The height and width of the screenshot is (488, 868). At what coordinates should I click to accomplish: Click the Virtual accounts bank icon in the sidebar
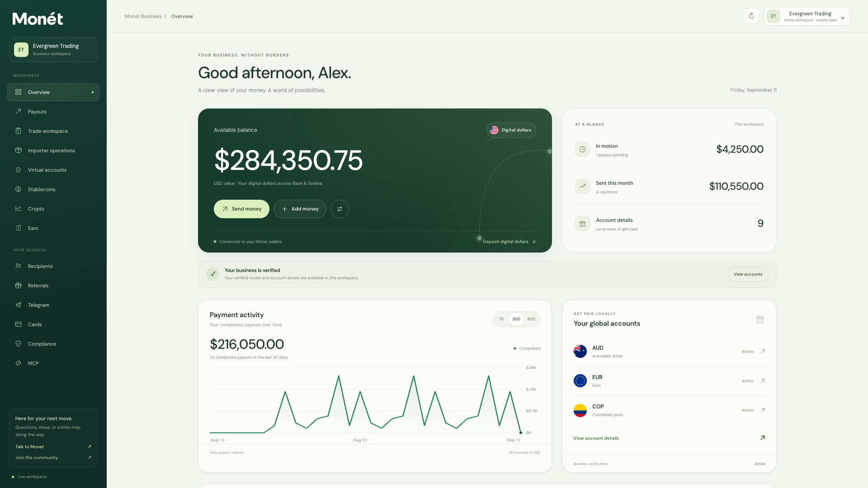pyautogui.click(x=18, y=170)
